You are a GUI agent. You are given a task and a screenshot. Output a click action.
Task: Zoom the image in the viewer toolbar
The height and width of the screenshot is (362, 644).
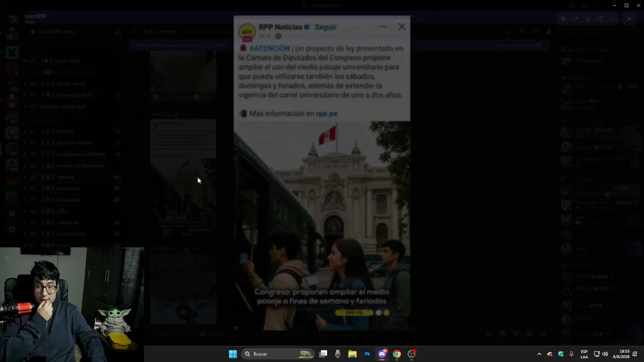563,19
